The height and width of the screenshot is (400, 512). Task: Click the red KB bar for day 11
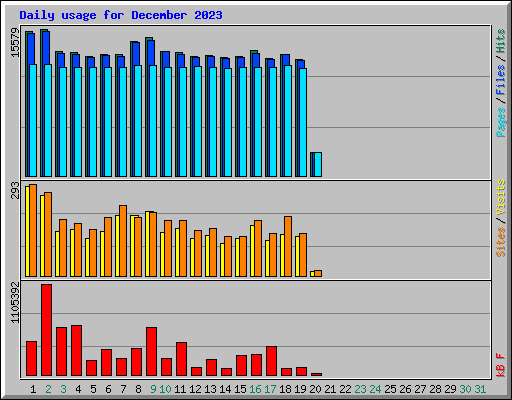point(182,359)
